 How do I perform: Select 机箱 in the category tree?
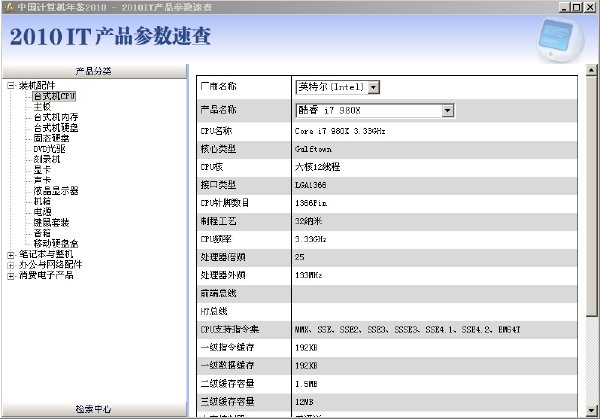coord(42,201)
